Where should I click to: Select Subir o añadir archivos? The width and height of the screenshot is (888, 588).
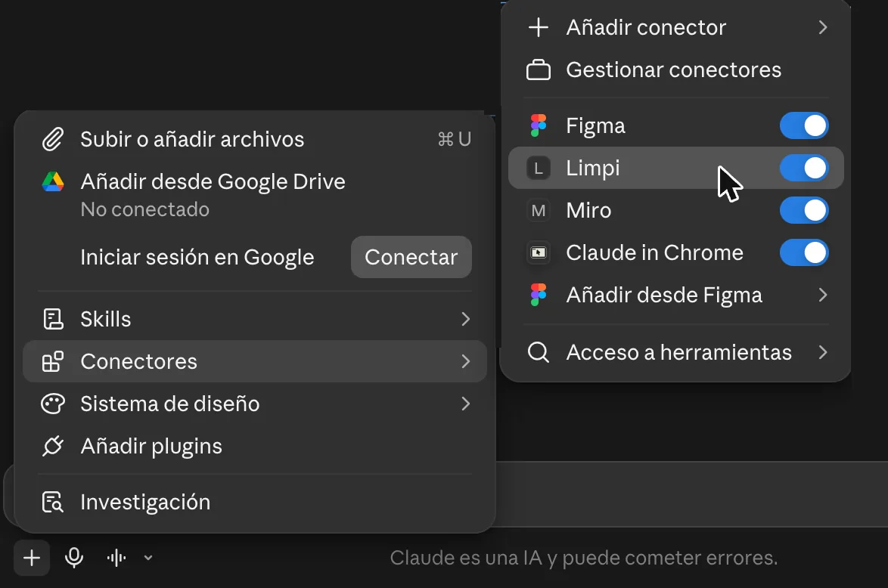[x=255, y=139]
